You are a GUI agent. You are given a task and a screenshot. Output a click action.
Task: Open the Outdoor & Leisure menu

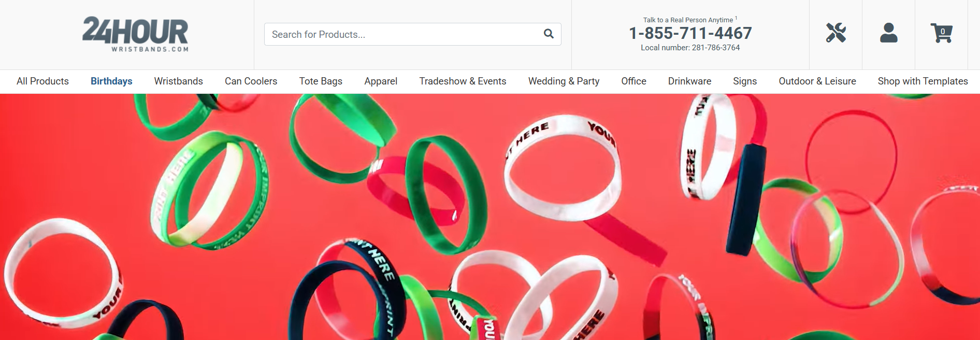click(817, 81)
